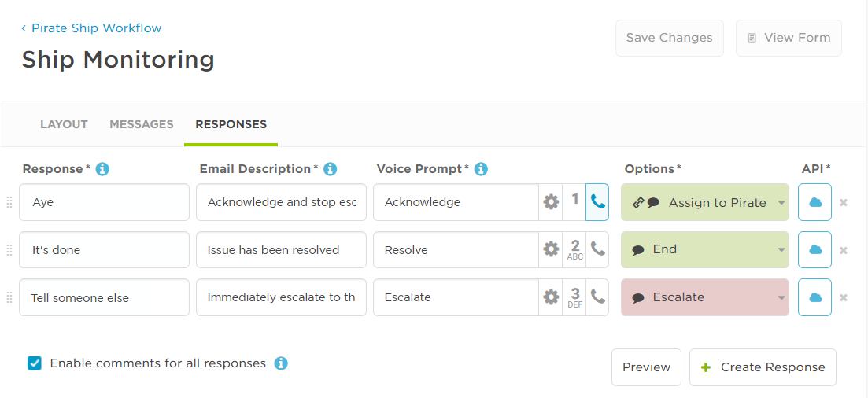Click the phone icon in the Aye row
Screen dimensions: 868x398
(597, 202)
